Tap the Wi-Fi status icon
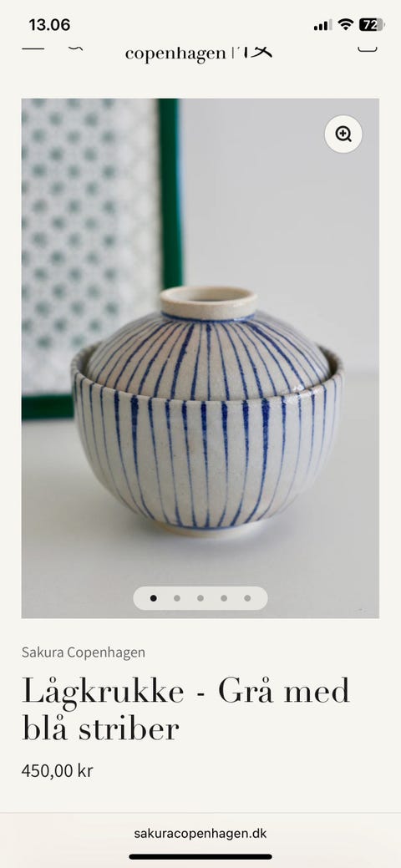401x868 pixels. (346, 24)
